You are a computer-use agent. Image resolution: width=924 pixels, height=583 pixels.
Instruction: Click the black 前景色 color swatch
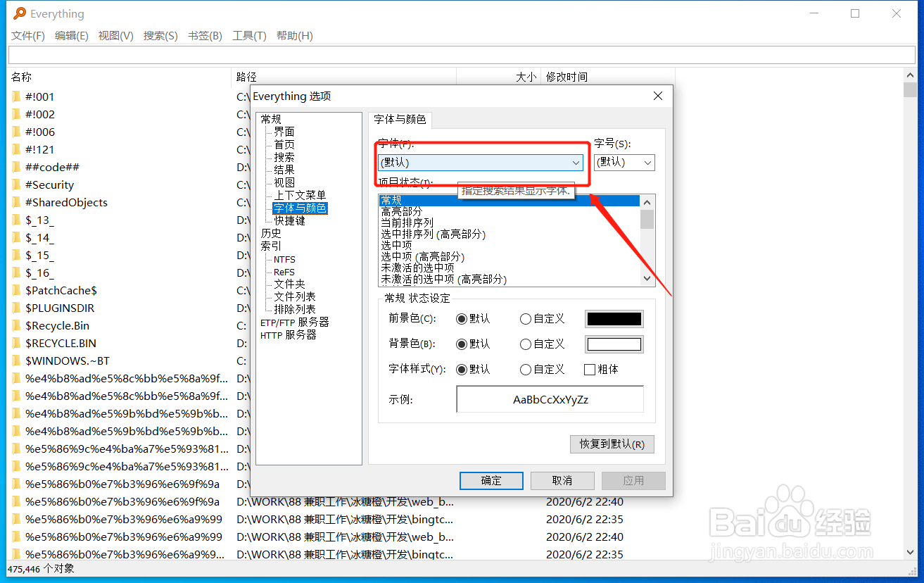(614, 319)
